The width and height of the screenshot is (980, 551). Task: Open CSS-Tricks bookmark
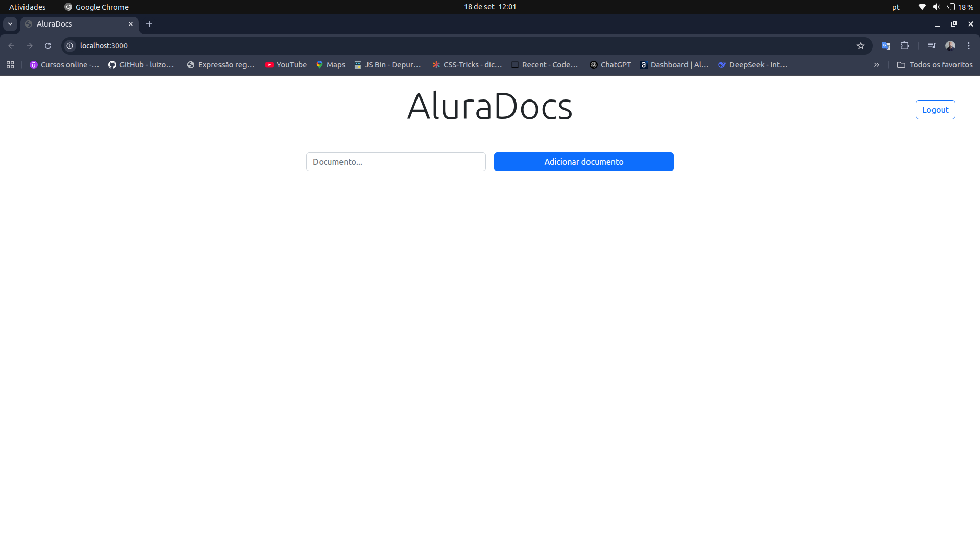click(467, 65)
